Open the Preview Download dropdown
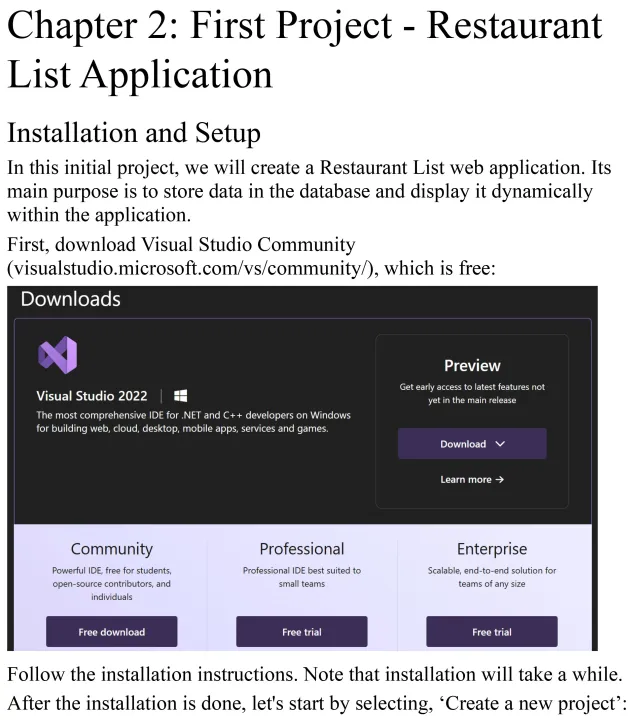 471,444
